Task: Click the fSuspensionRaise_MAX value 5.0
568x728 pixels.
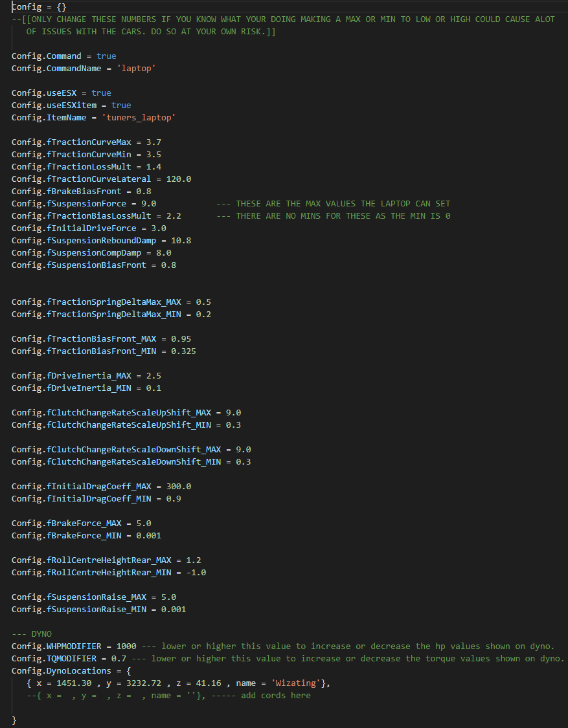Action: tap(169, 597)
